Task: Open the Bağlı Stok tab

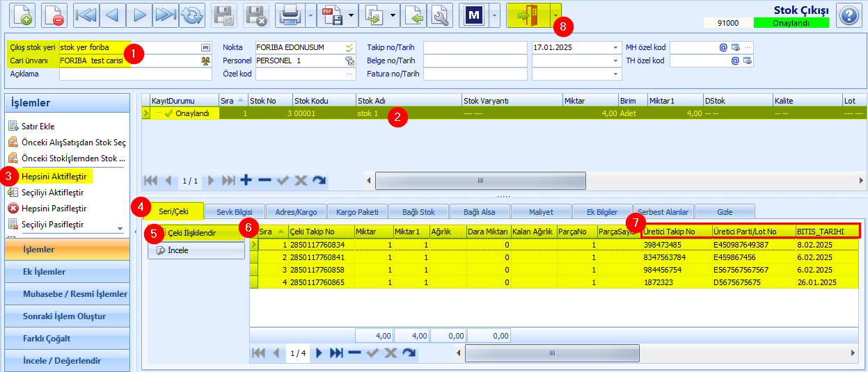Action: (x=418, y=211)
